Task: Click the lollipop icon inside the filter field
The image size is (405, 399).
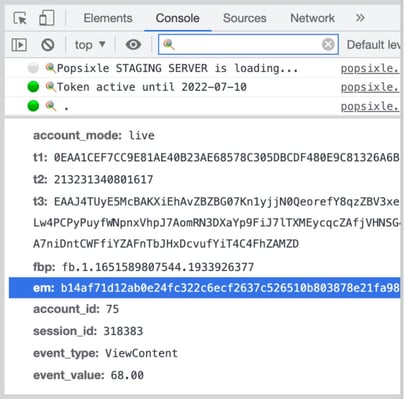Action: [169, 44]
